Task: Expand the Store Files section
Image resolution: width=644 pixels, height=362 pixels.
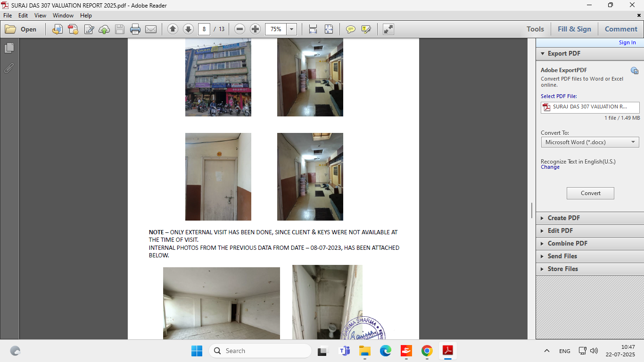Action: pos(589,269)
